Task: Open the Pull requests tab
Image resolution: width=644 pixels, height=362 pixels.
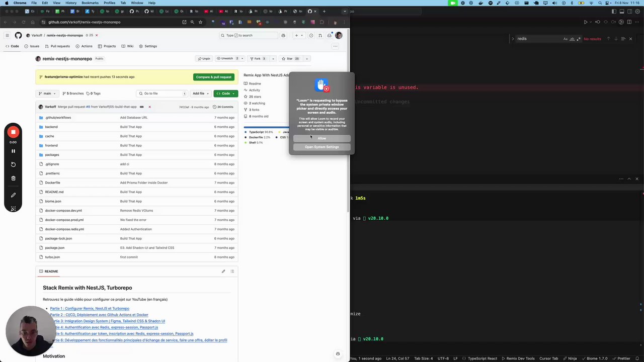Action: point(57,46)
